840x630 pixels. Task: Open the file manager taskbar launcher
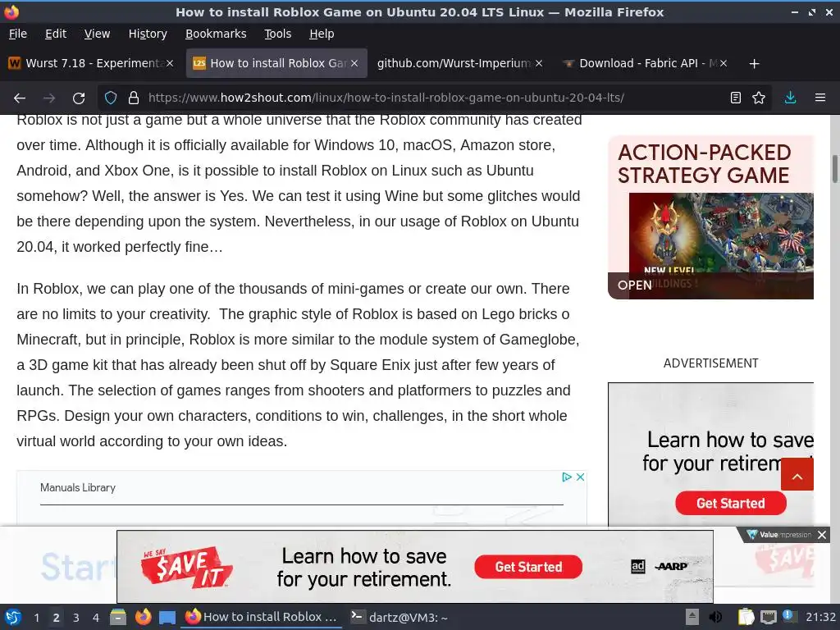(x=118, y=617)
